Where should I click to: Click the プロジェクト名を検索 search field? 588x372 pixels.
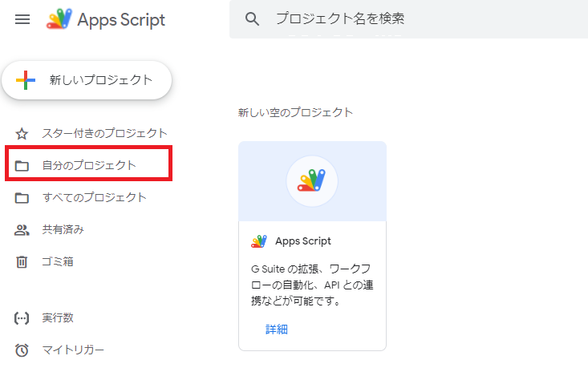(409, 18)
